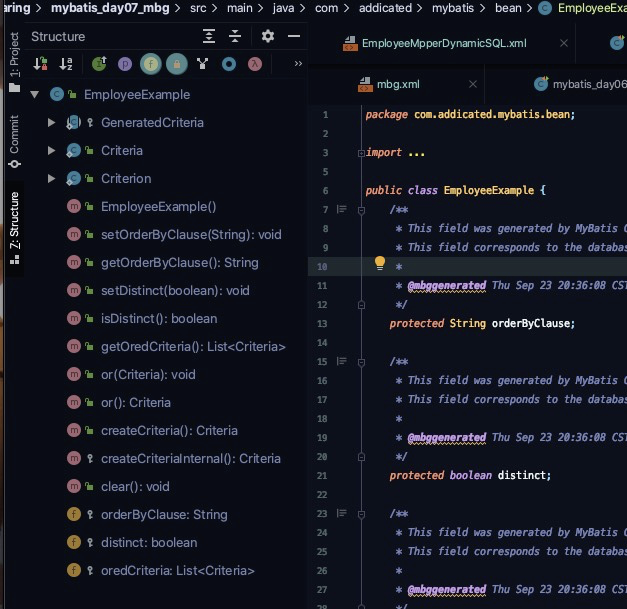The width and height of the screenshot is (627, 609).
Task: Select GeneratedCriteria in Structure tree
Action: (x=152, y=122)
